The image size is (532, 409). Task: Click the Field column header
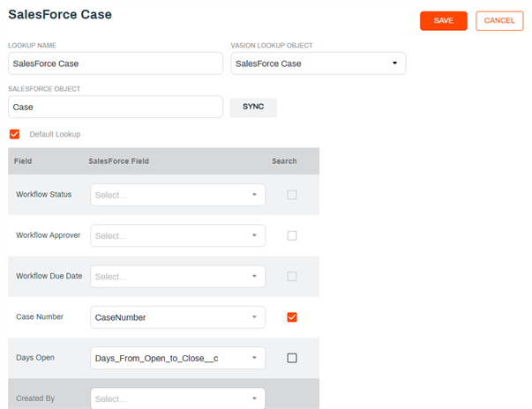click(x=23, y=161)
